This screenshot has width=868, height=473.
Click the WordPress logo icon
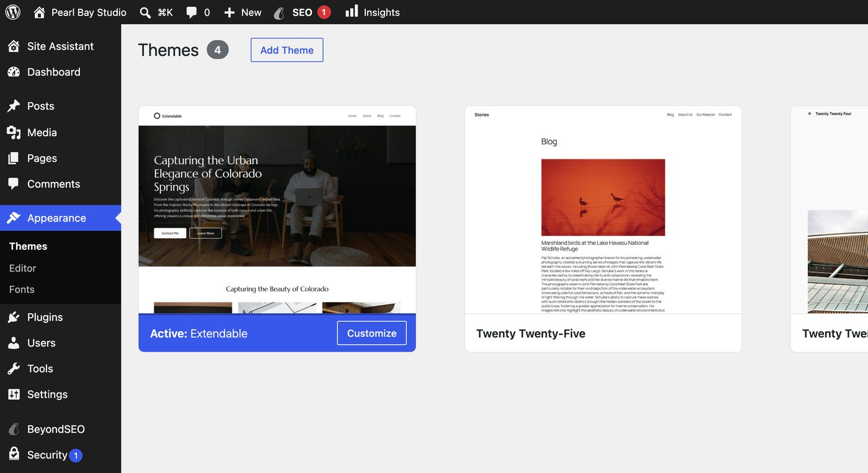pyautogui.click(x=13, y=12)
